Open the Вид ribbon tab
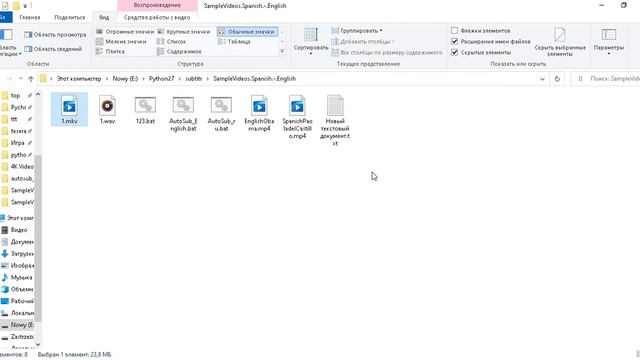 click(104, 18)
